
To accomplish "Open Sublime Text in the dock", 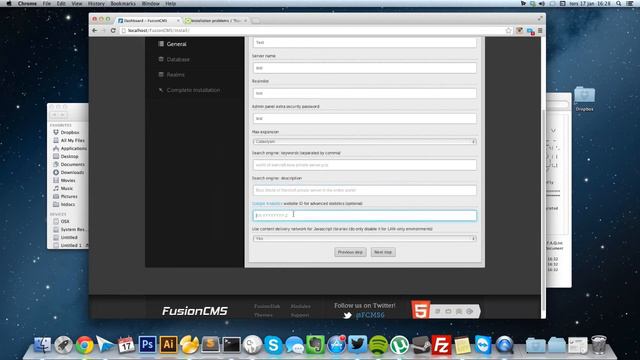I will pos(210,345).
